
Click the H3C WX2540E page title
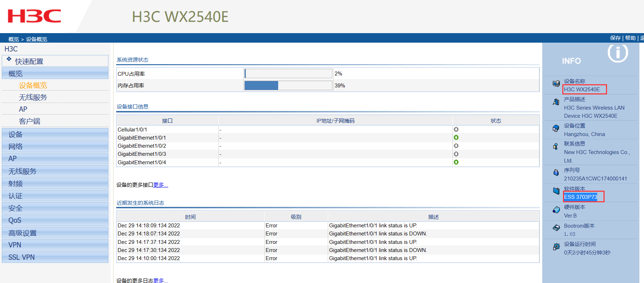180,17
